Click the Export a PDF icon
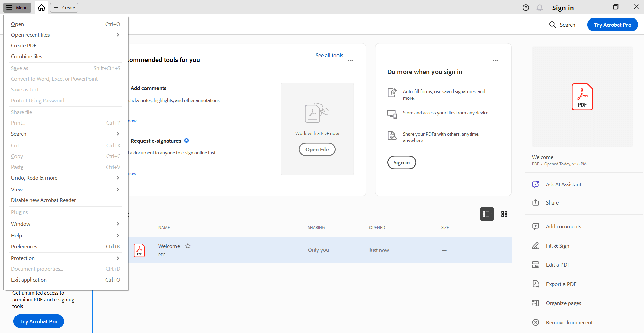644x333 pixels. click(x=536, y=284)
